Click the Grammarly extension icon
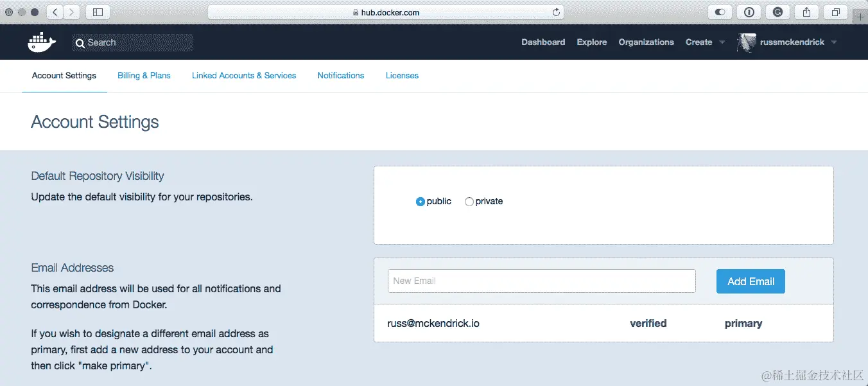 [778, 12]
